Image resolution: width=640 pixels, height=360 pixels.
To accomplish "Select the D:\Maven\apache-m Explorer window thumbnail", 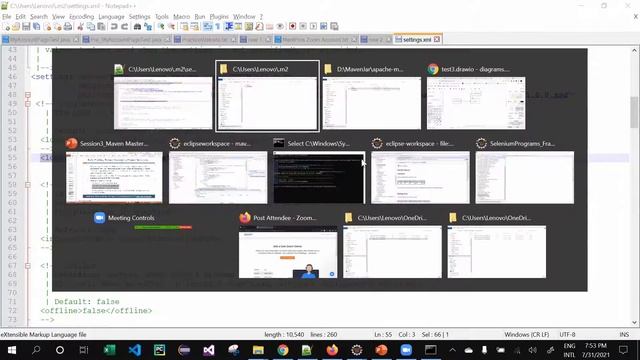I will [x=371, y=96].
